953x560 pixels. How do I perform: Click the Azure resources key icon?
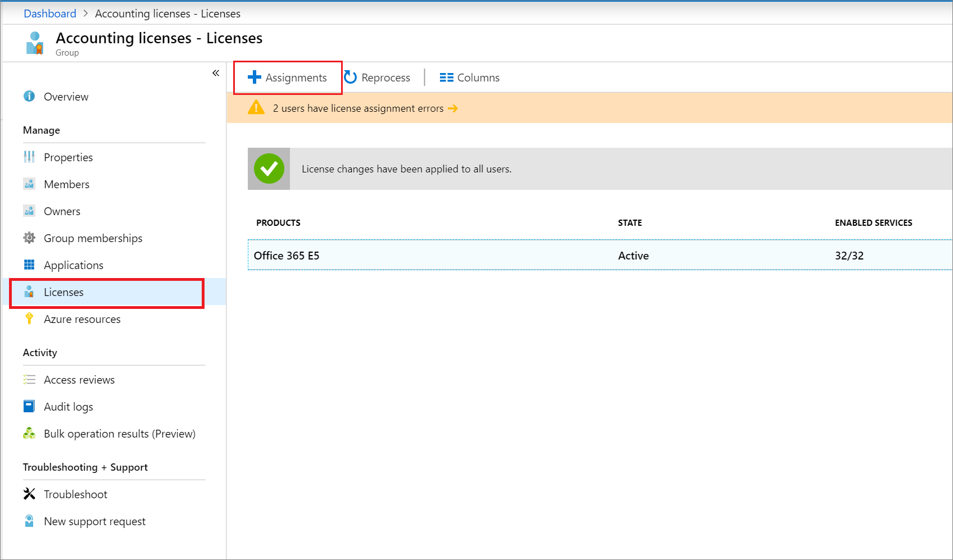pyautogui.click(x=29, y=318)
